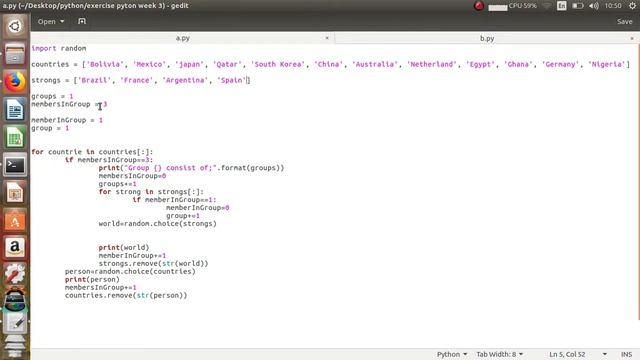Click 'countries.remove(str(person))' line

(x=126, y=296)
